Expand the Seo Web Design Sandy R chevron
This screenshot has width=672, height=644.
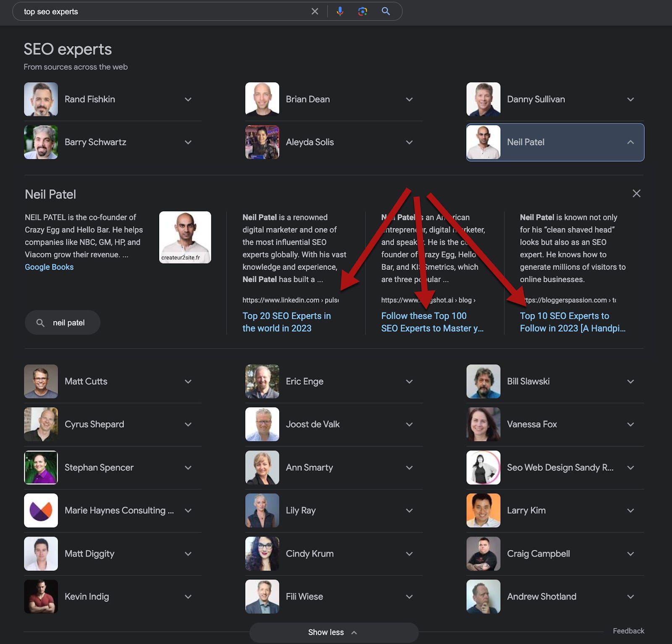coord(630,468)
